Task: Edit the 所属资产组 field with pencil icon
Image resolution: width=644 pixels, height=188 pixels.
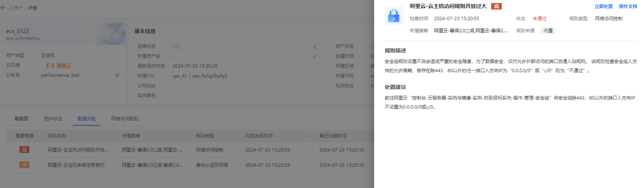Action: [315, 56]
